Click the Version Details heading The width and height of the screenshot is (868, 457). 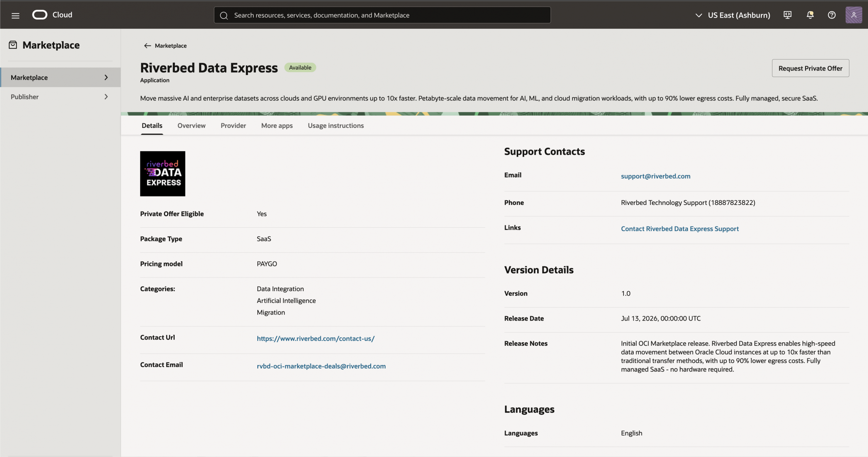539,270
